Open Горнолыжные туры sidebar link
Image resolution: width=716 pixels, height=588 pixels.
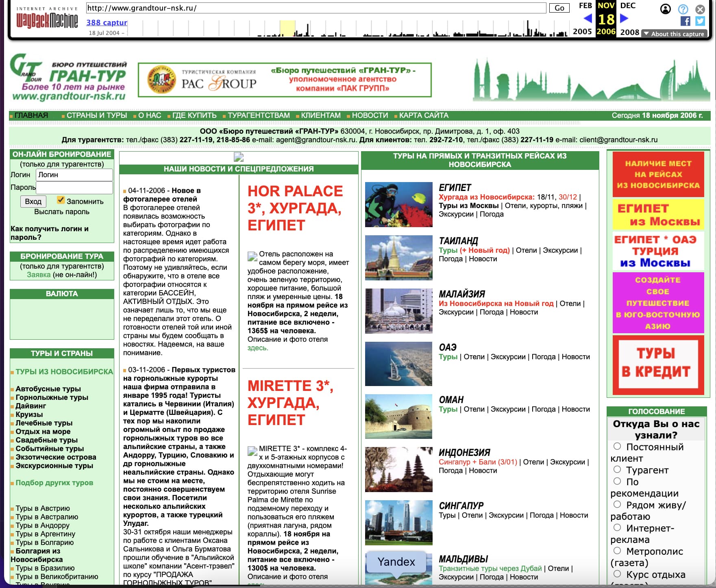52,397
